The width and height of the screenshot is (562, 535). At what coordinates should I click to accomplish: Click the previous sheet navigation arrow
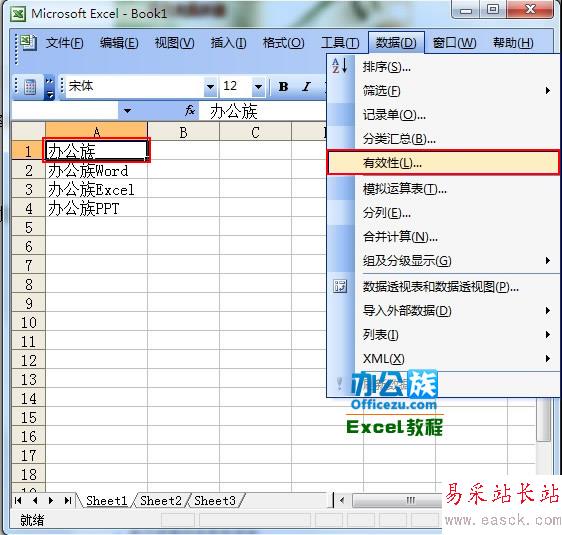(35, 501)
